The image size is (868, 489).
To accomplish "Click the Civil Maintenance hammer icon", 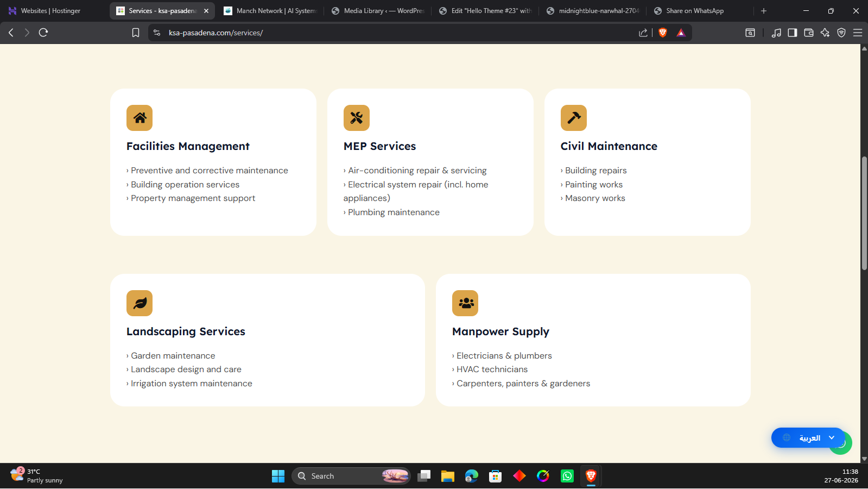I will point(574,118).
